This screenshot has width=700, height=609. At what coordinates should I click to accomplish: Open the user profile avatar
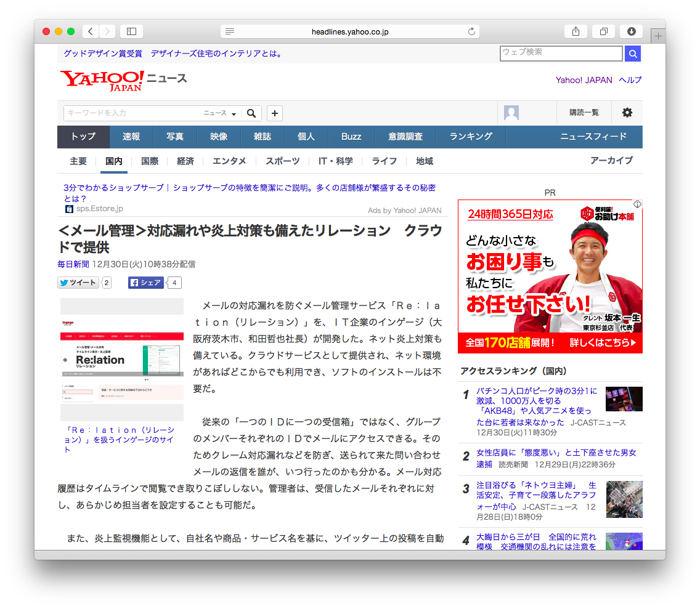click(511, 113)
